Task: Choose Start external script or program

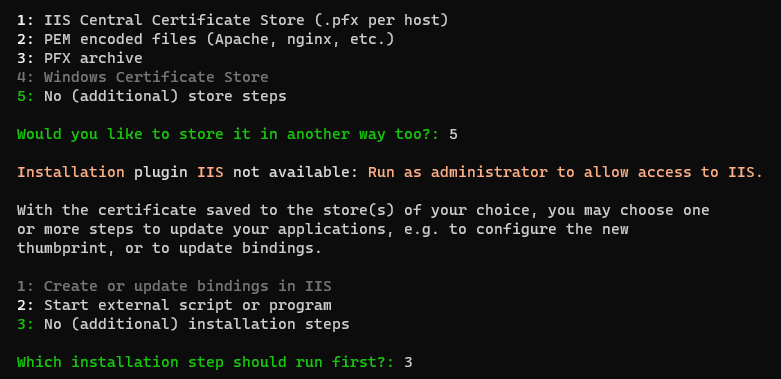Action: 174,305
